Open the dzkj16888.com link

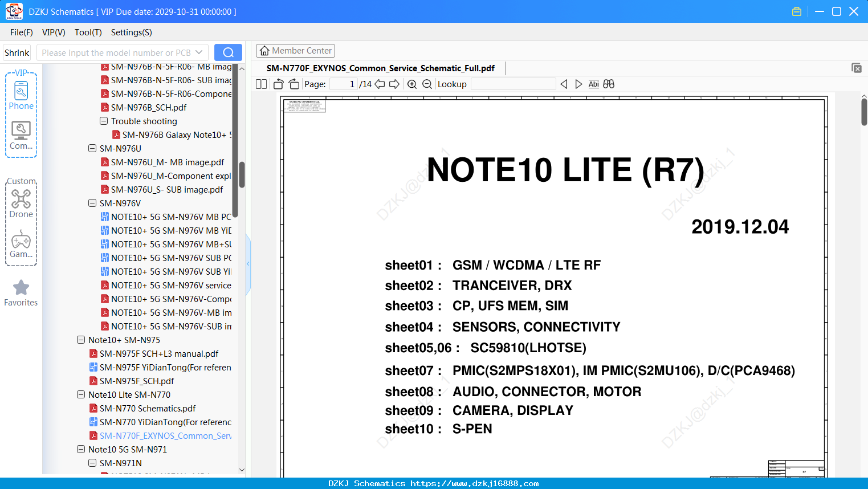474,483
